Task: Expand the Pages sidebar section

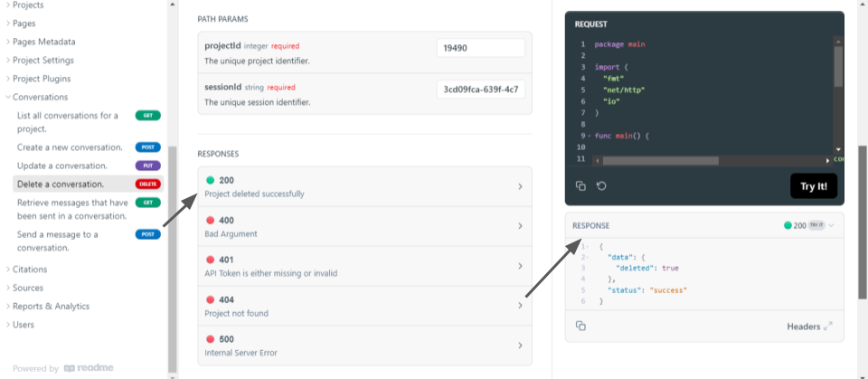Action: click(21, 24)
